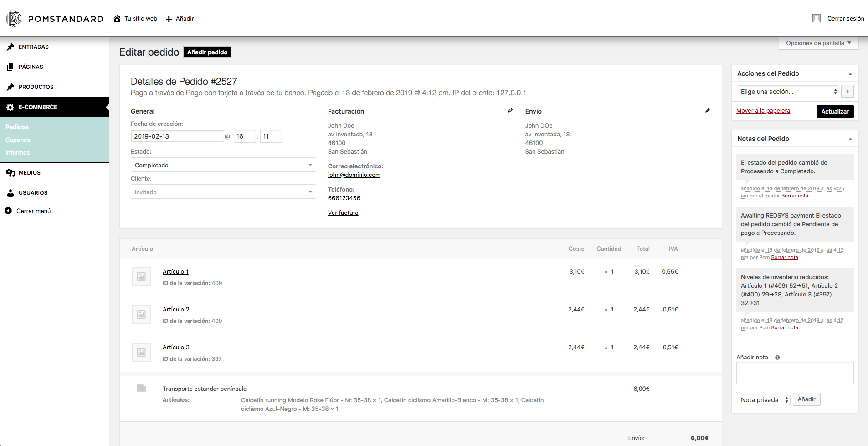Open Productos in the sidebar menu
Screen dimensions: 868x446
click(x=36, y=87)
